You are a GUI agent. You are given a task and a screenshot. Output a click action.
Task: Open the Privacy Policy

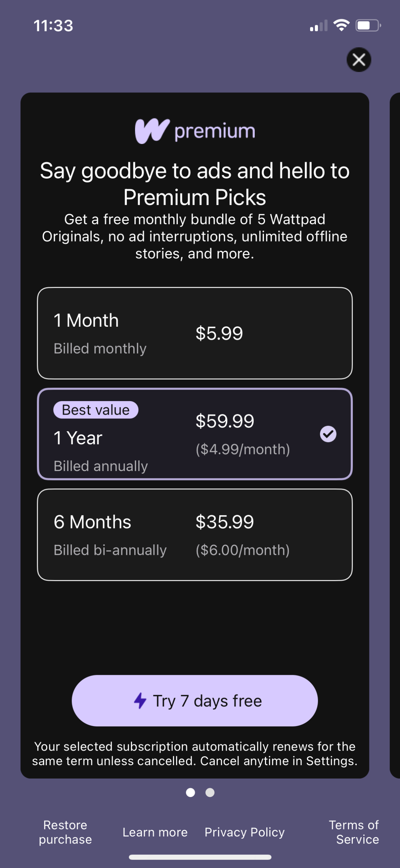245,832
